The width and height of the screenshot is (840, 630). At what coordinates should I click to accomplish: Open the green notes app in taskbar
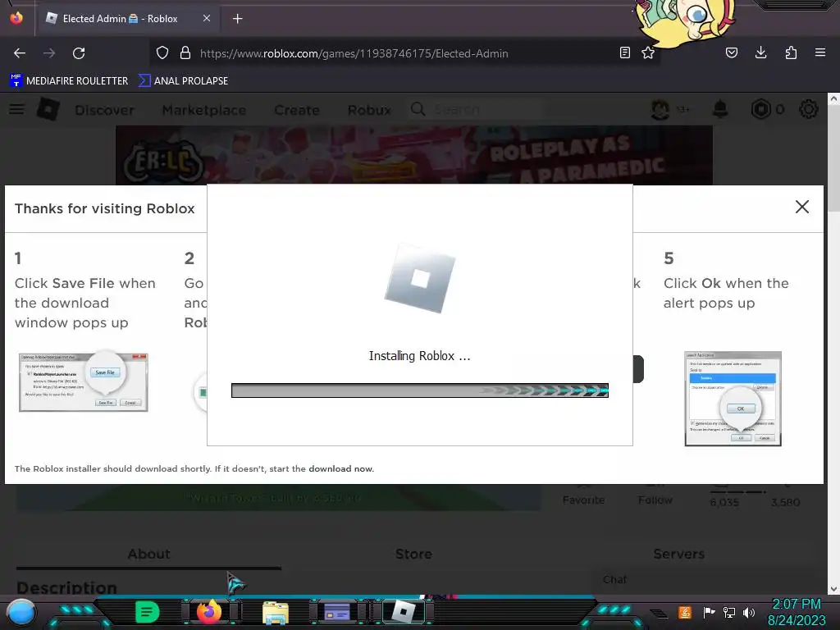tap(147, 612)
